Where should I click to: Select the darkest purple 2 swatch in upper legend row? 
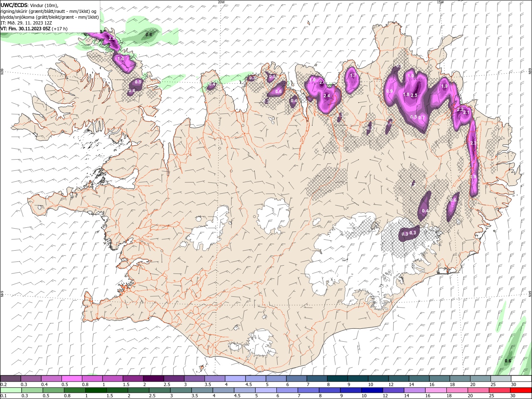(x=153, y=379)
